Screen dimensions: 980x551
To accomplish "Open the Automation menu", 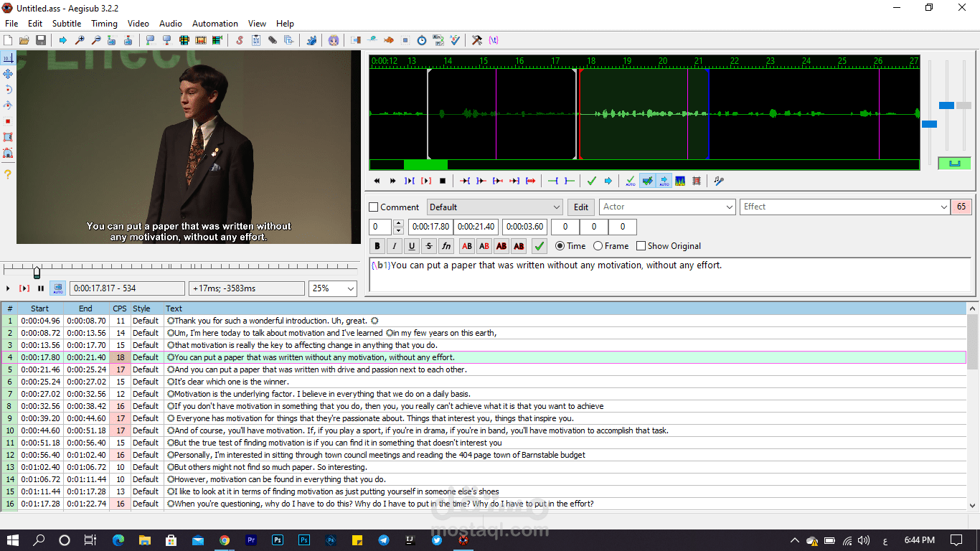I will click(215, 24).
